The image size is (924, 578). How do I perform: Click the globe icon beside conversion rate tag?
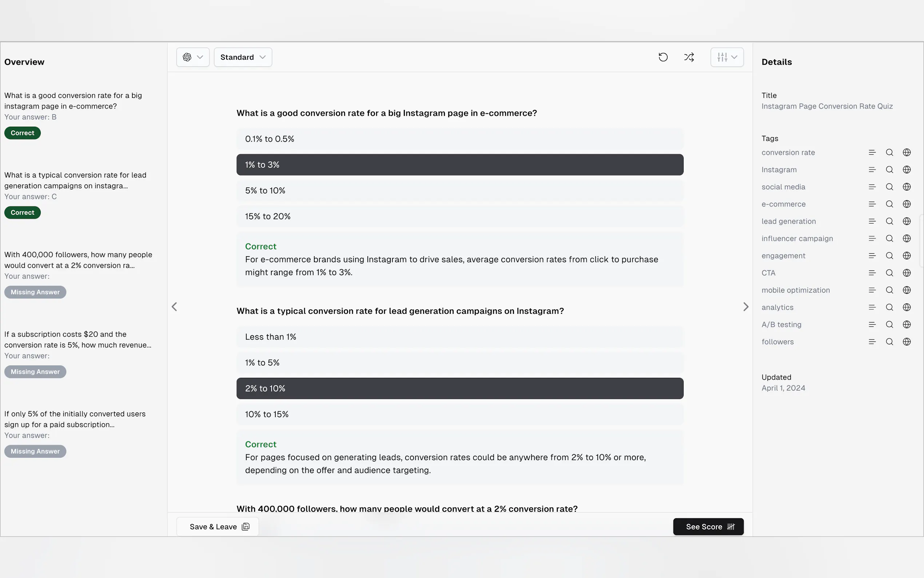907,153
